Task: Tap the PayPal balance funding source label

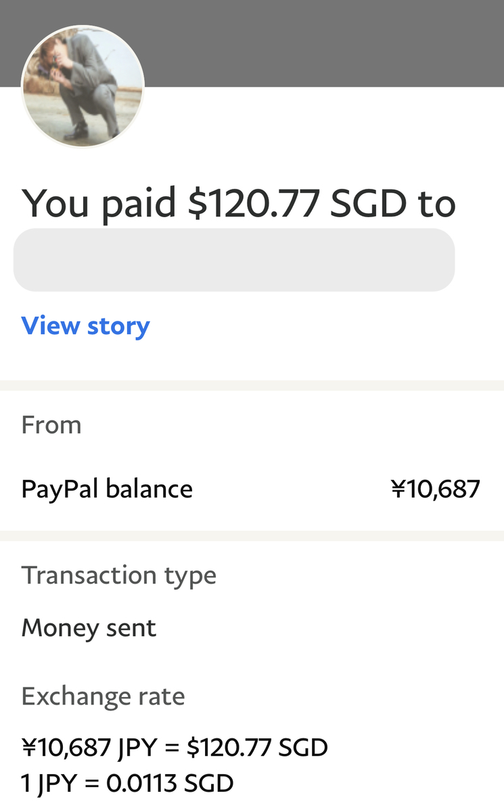Action: (107, 489)
